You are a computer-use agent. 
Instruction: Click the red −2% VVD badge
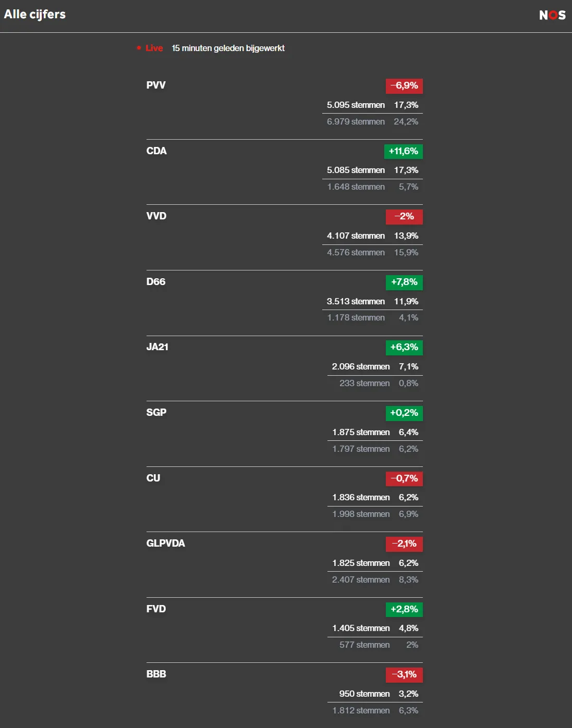coord(404,216)
